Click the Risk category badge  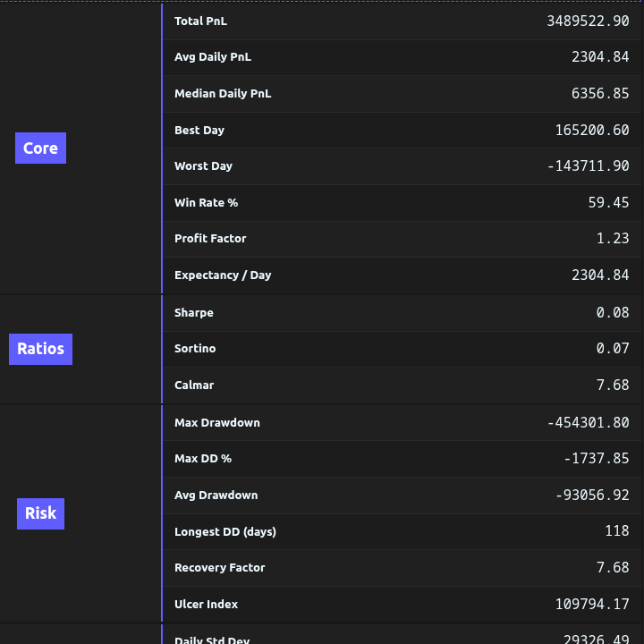coord(40,513)
